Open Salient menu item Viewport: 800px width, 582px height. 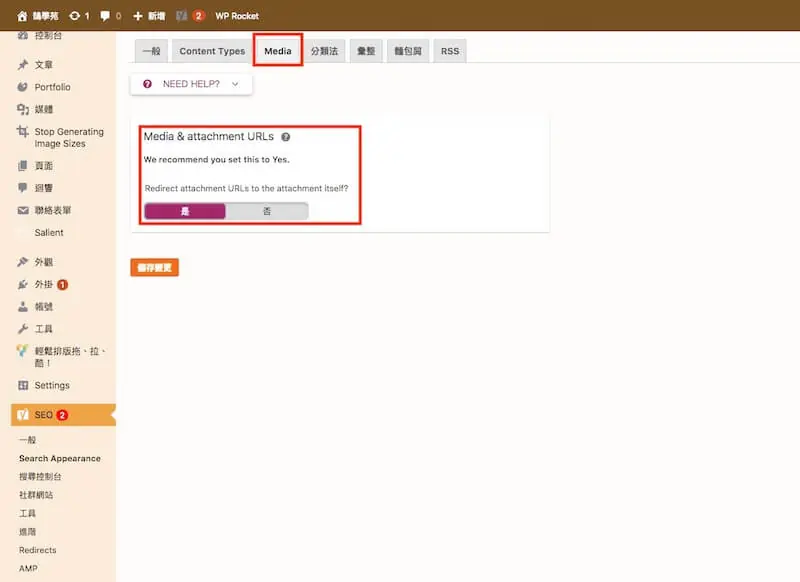pyautogui.click(x=49, y=233)
